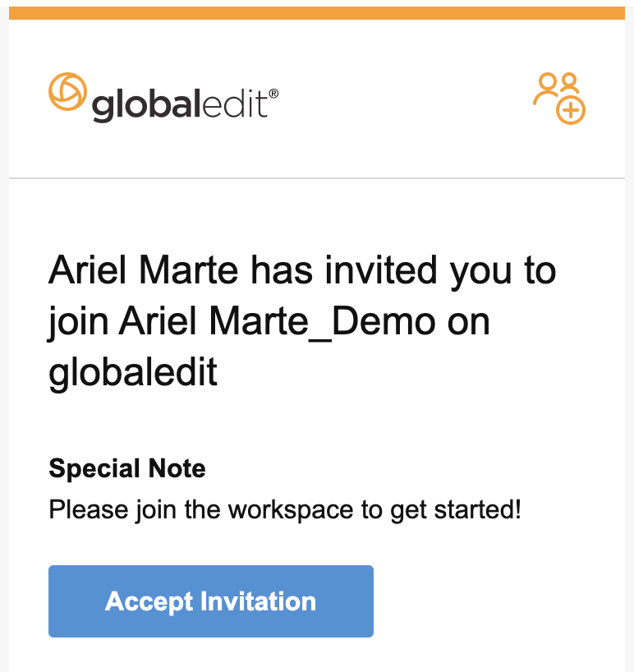Image resolution: width=634 pixels, height=672 pixels.
Task: Click the invite users icon
Action: pyautogui.click(x=559, y=99)
